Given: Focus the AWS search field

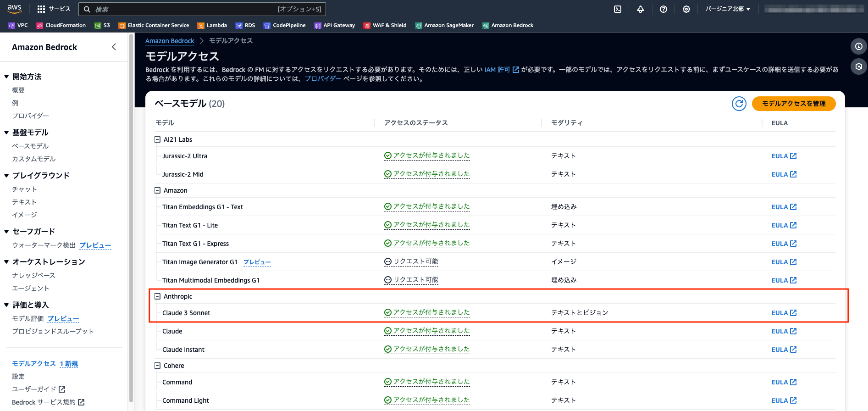Looking at the screenshot, I should click(x=202, y=9).
